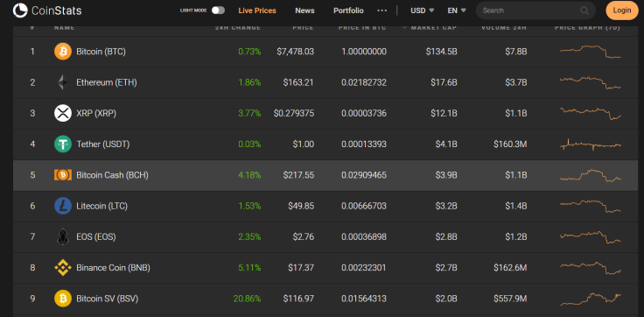The image size is (644, 317).
Task: Open the Binance Coin (BNB) name link
Action: point(114,268)
